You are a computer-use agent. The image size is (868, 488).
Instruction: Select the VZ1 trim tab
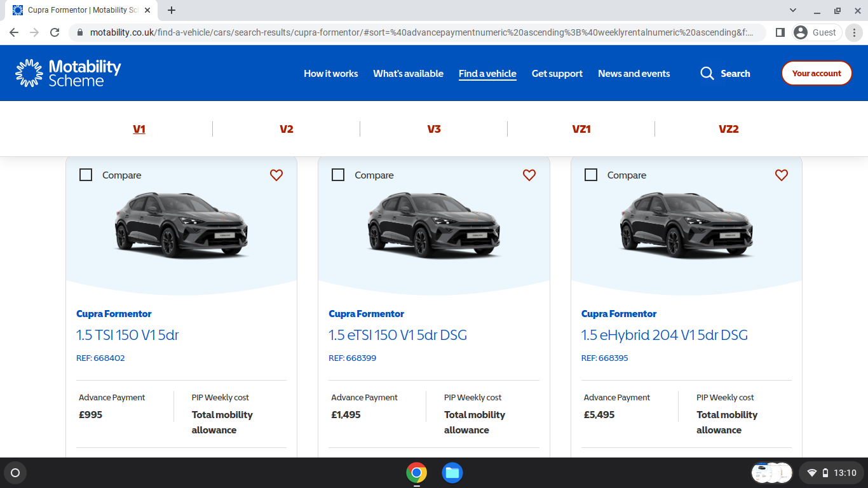[581, 129]
